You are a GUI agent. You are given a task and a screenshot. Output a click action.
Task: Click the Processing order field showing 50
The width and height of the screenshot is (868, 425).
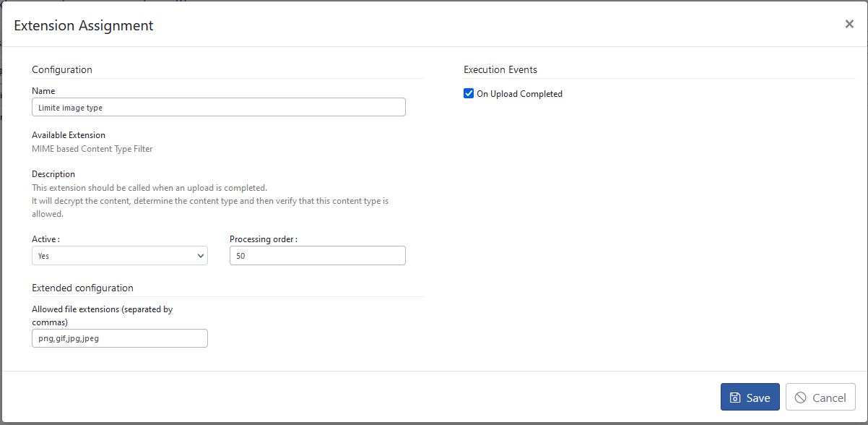[x=317, y=256]
